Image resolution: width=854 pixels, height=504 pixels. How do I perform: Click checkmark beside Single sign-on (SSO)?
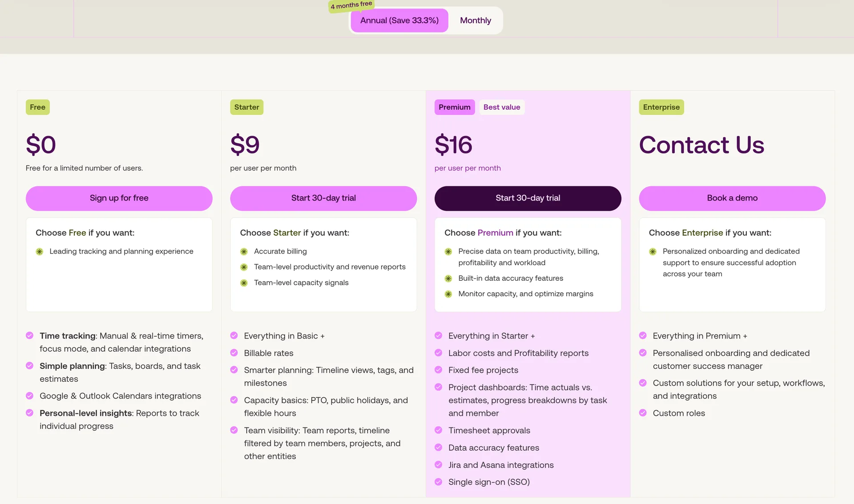pos(439,482)
